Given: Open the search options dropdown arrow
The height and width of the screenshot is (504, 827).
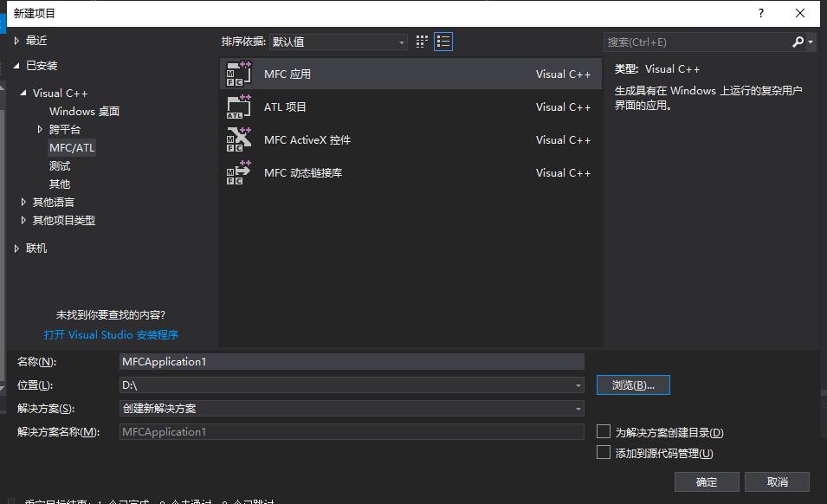Looking at the screenshot, I should pos(811,42).
